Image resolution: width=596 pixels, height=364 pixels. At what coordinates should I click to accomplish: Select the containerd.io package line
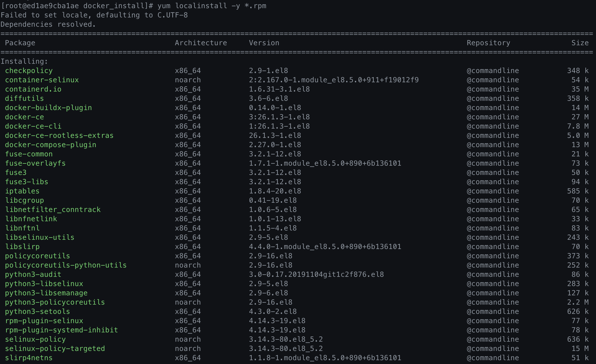[33, 89]
